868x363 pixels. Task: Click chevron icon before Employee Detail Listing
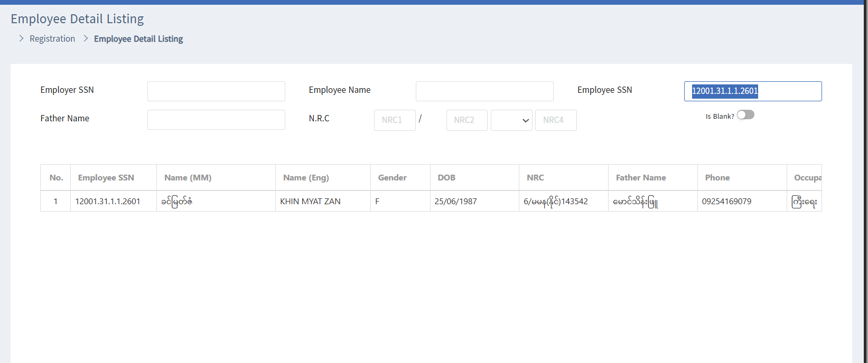click(86, 39)
